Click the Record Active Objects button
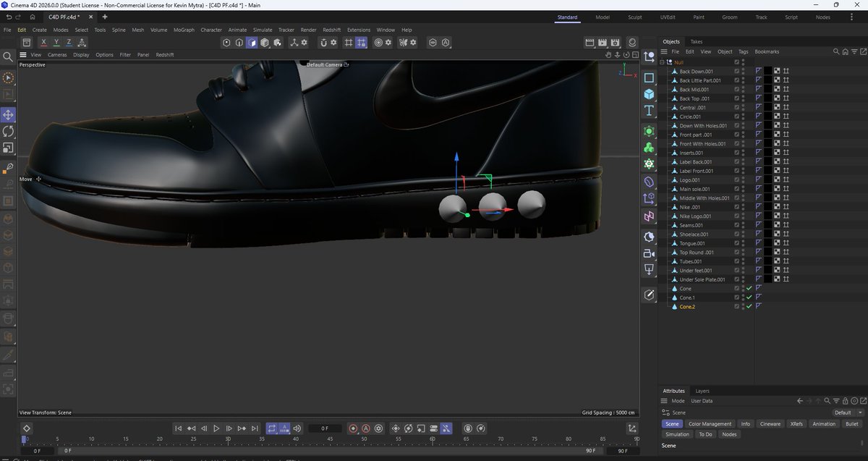The width and height of the screenshot is (868, 461). tap(353, 428)
